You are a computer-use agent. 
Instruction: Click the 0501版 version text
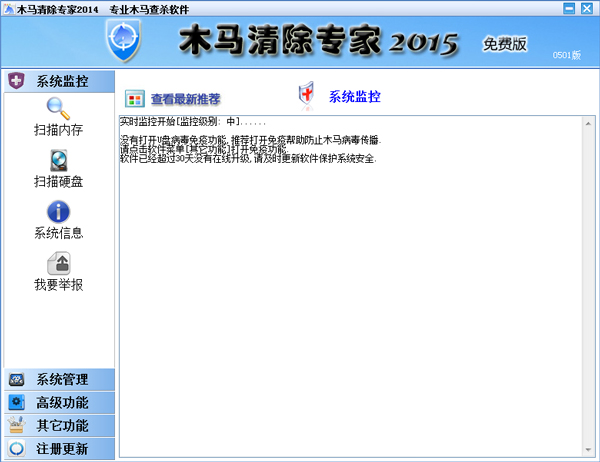coord(567,55)
